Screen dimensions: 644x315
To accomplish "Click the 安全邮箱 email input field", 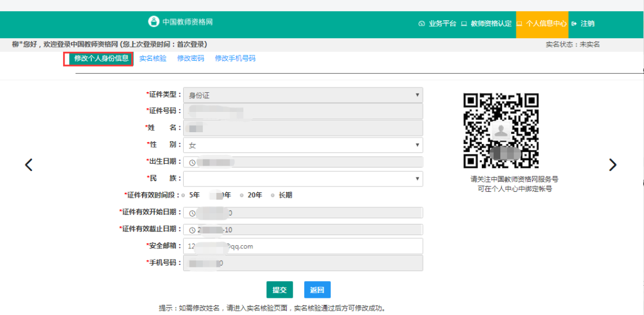I will (x=303, y=246).
